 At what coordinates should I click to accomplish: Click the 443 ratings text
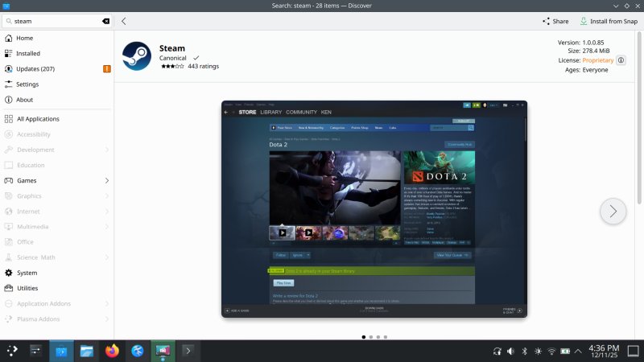[x=204, y=66]
